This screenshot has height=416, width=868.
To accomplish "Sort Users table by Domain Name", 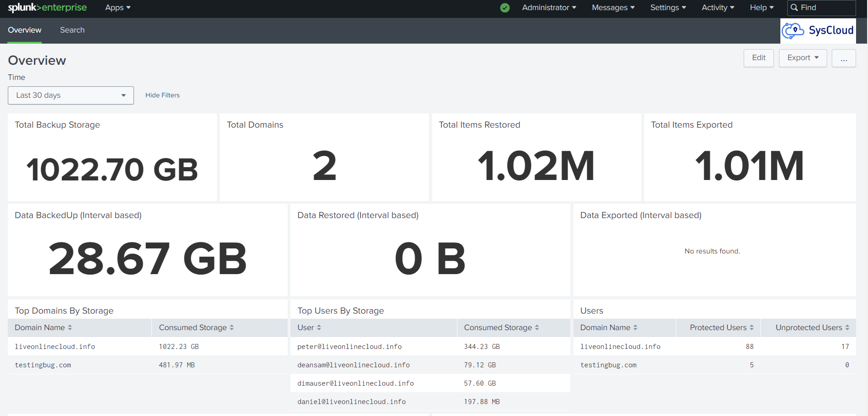I will [x=609, y=327].
